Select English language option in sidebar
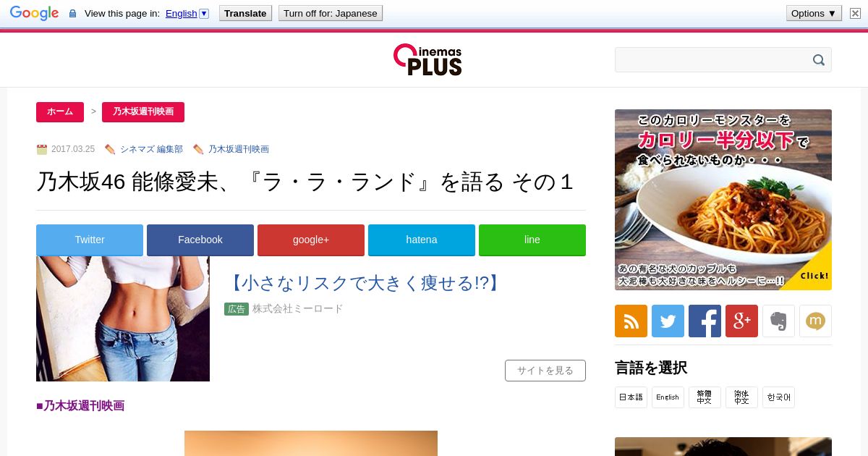 [x=668, y=397]
